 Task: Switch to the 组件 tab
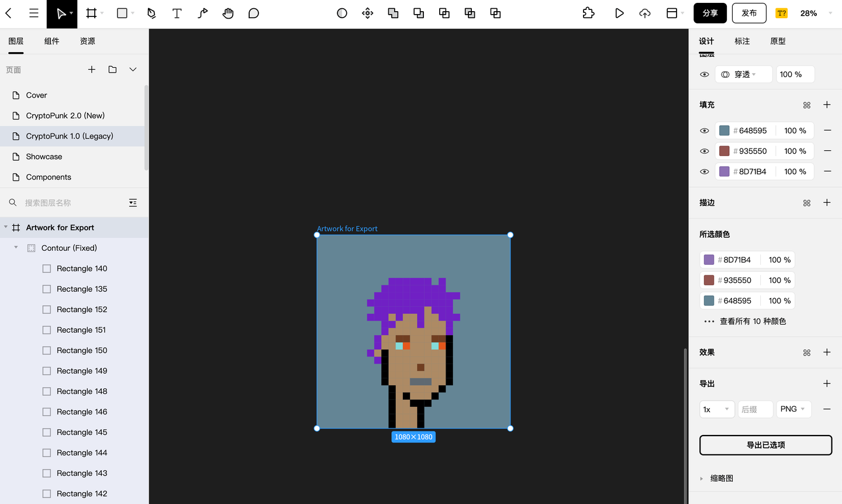click(51, 41)
